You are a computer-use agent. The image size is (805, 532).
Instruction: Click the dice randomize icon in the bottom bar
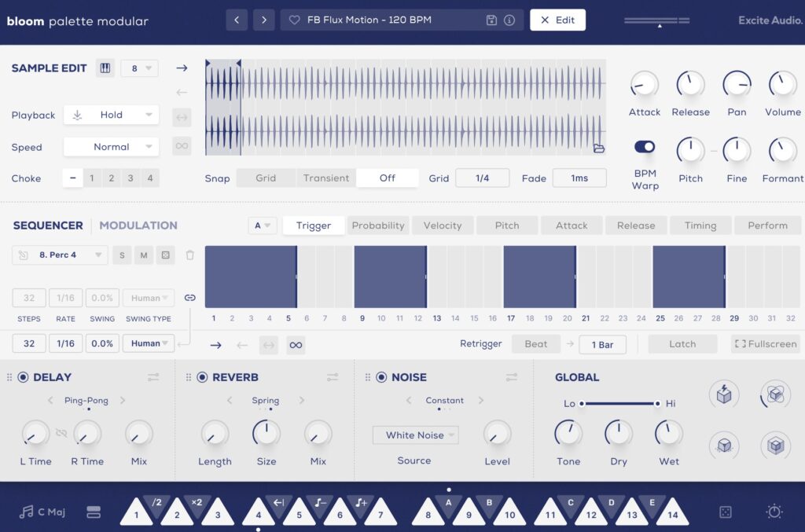coord(725,512)
